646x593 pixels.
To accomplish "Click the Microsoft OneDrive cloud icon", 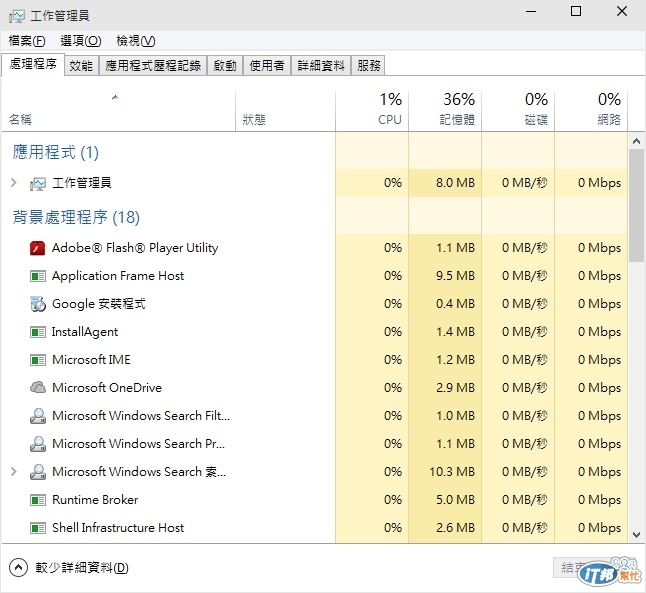I will (x=38, y=388).
